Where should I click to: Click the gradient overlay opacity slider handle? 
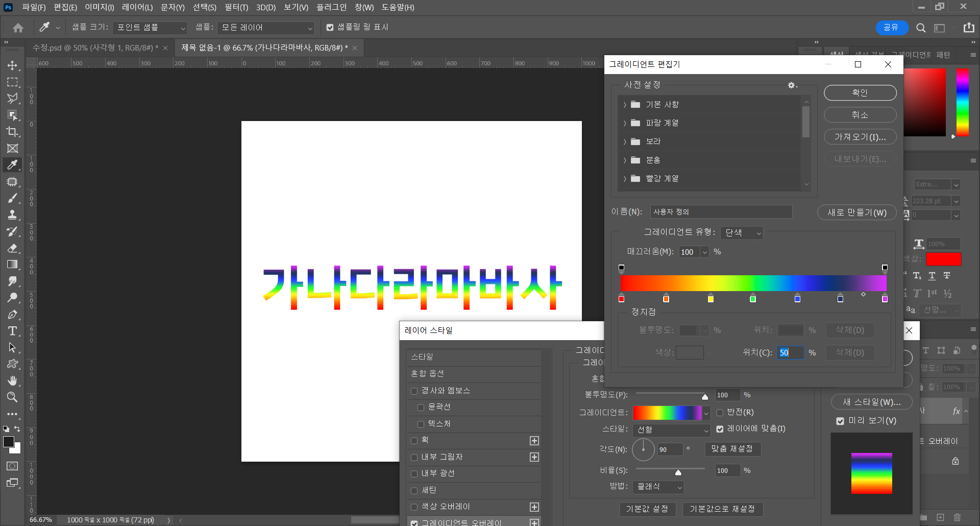(x=705, y=397)
